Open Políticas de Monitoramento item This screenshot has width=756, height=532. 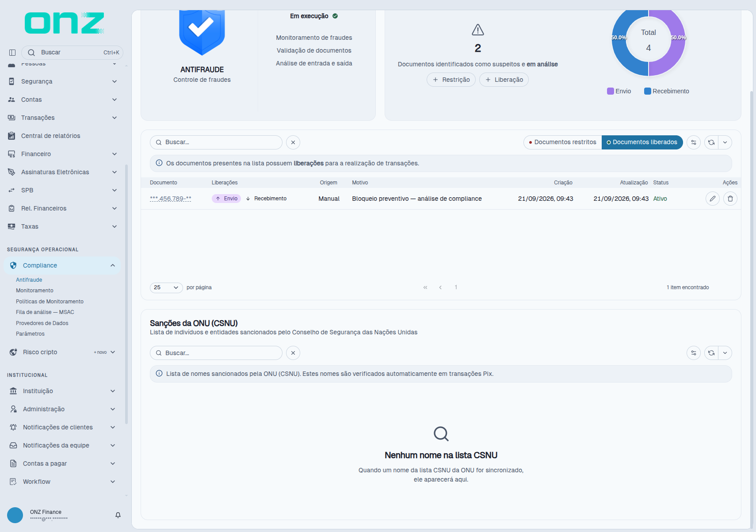pos(50,302)
